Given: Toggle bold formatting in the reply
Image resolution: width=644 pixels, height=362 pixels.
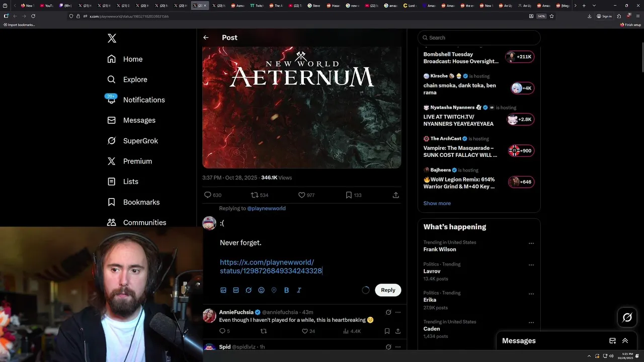Looking at the screenshot, I should tap(286, 290).
